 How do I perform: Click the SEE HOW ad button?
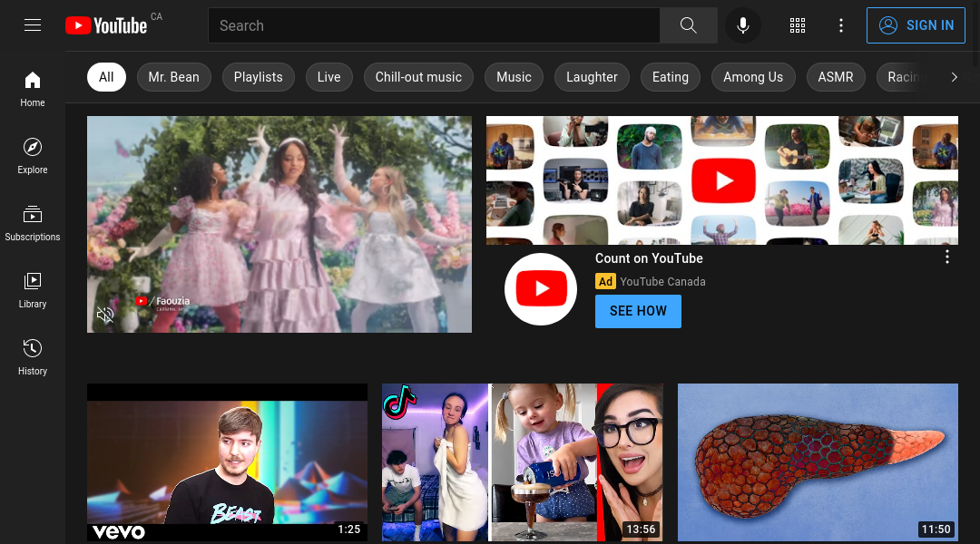coord(638,311)
